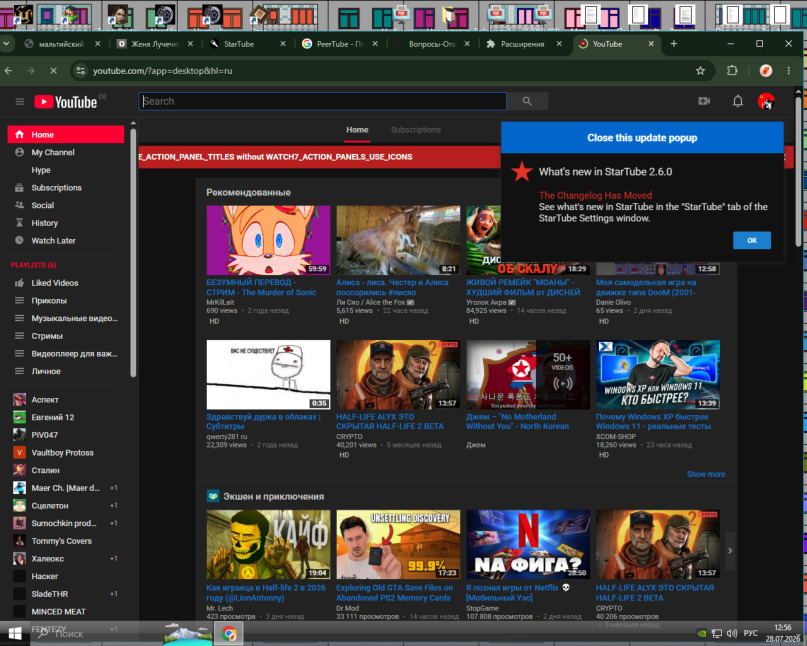Select Home in the sidebar
807x646 pixels.
click(66, 134)
